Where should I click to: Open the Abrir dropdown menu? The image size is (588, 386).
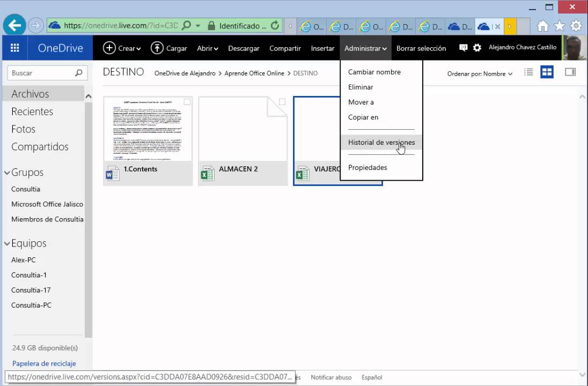click(x=207, y=48)
